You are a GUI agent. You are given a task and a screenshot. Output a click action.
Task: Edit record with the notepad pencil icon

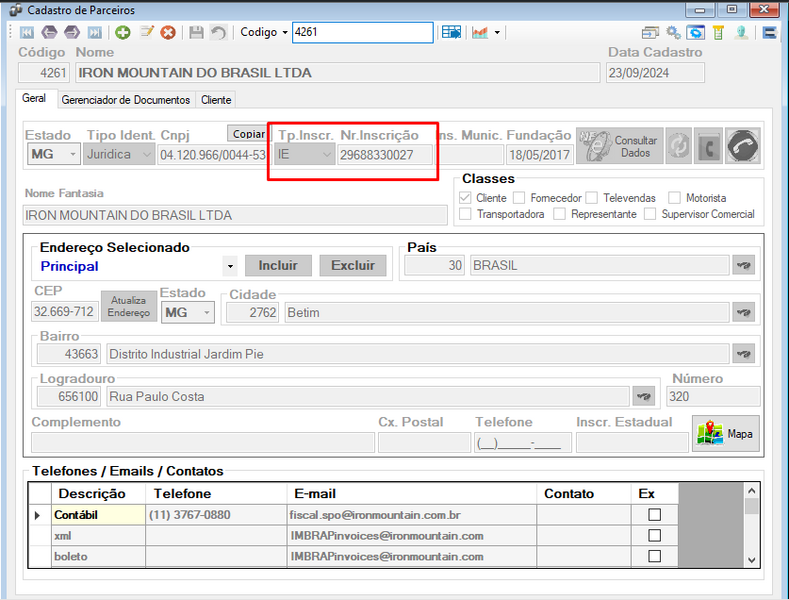point(146,32)
